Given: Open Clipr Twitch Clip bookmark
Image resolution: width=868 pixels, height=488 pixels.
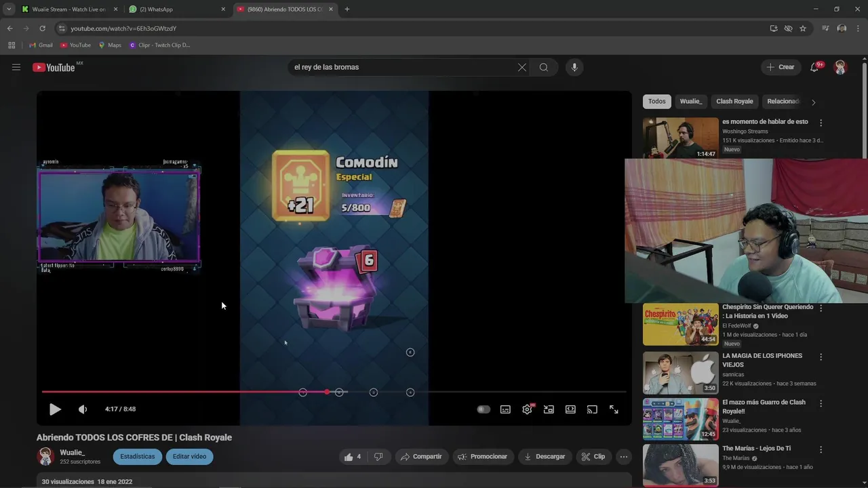Looking at the screenshot, I should click(x=159, y=45).
